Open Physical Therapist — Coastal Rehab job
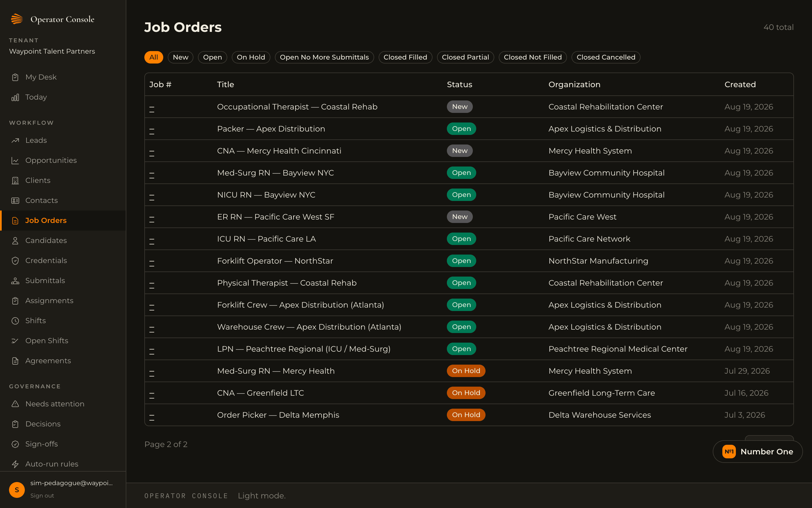This screenshot has height=508, width=812. (x=469, y=283)
